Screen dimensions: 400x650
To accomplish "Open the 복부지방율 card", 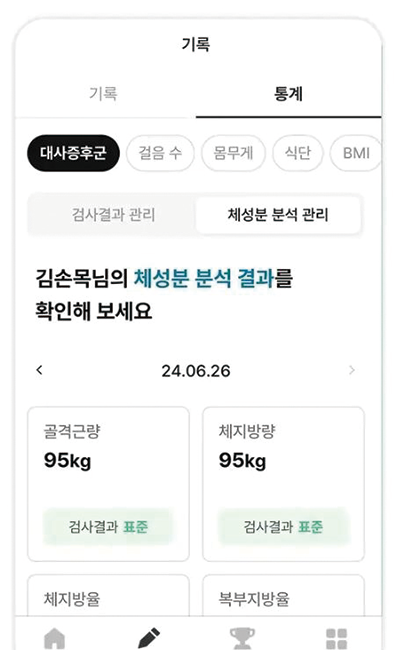I will [x=284, y=596].
